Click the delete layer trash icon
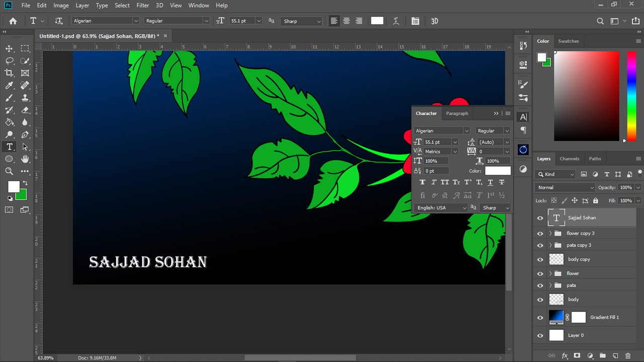This screenshot has width=644, height=362. pos(628,355)
